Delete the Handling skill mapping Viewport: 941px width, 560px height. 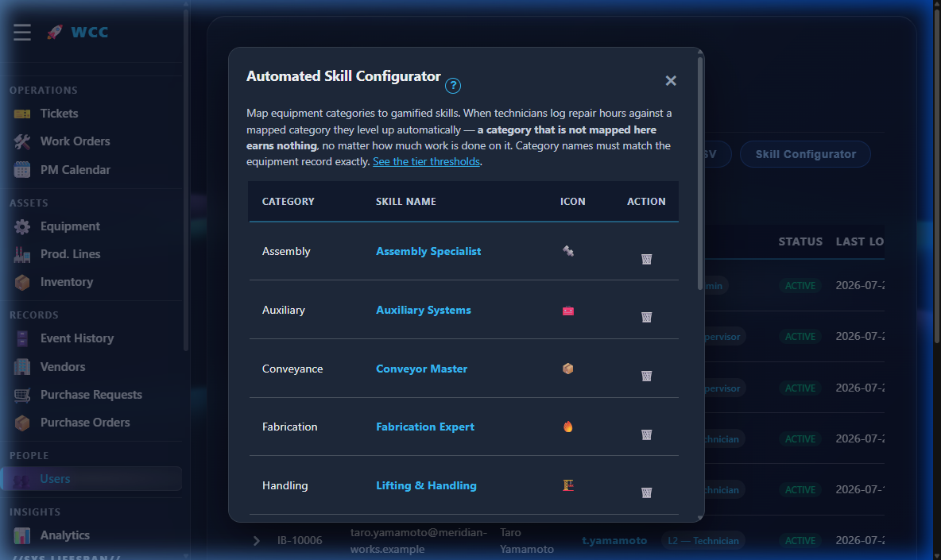point(646,492)
